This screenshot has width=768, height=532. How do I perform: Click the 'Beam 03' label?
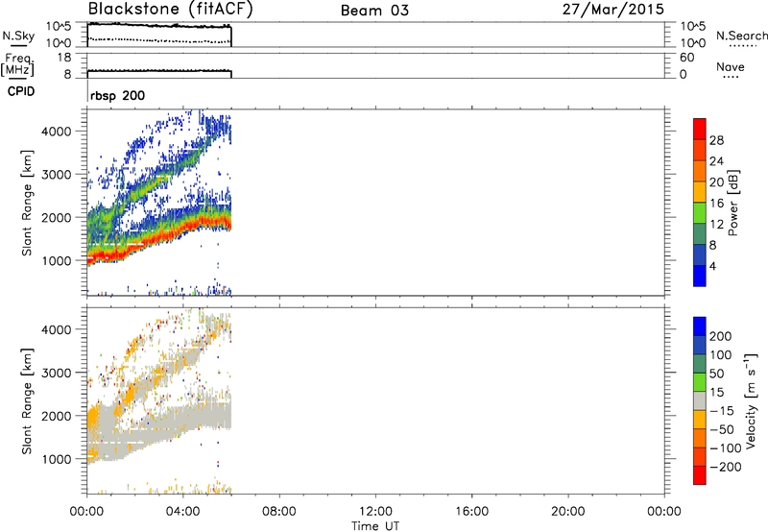[374, 11]
